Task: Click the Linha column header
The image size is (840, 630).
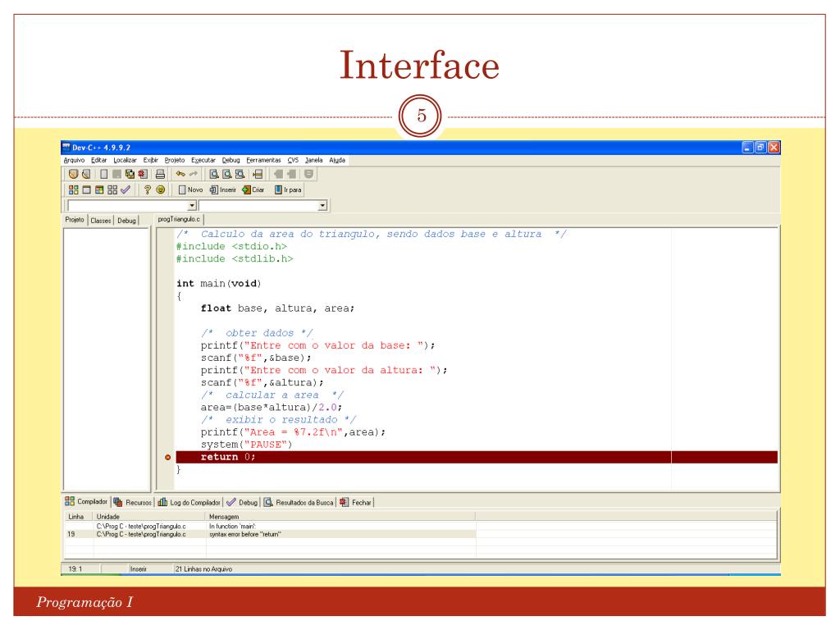Action: (79, 517)
